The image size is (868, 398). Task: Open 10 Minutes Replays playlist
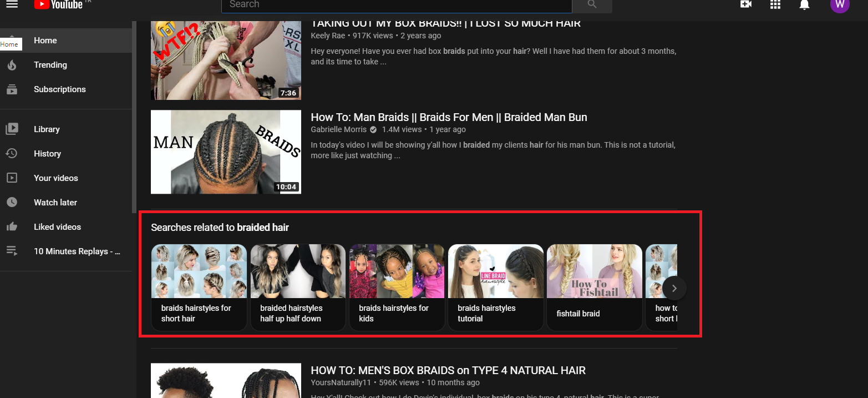click(x=66, y=251)
